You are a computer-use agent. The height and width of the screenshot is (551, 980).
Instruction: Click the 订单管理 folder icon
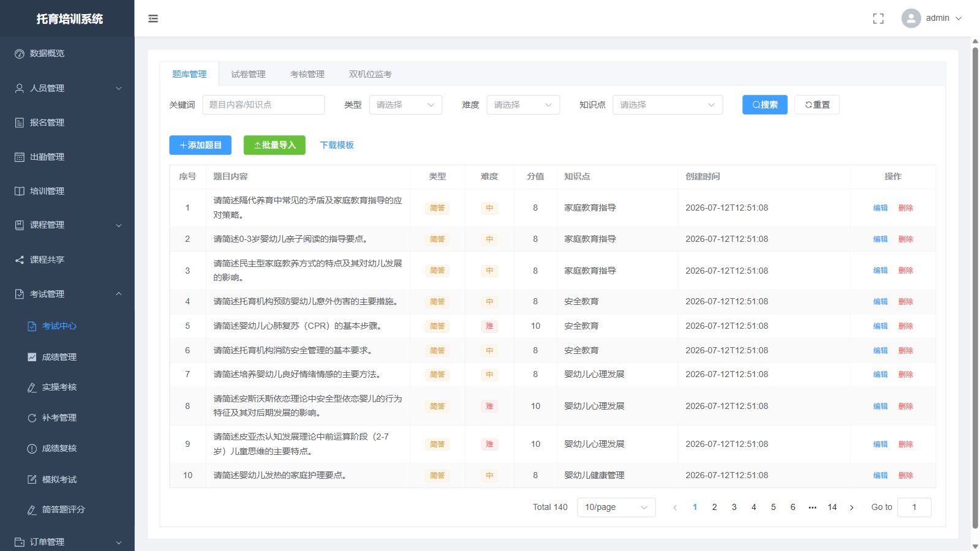pos(20,542)
